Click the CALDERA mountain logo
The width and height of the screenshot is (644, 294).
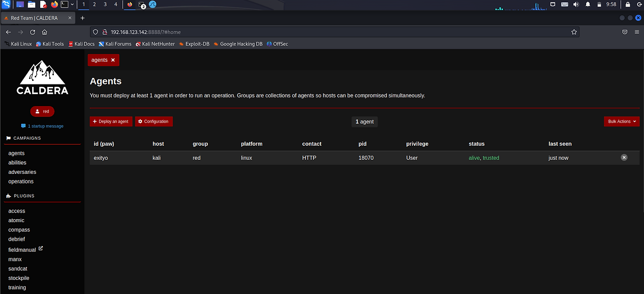point(42,78)
